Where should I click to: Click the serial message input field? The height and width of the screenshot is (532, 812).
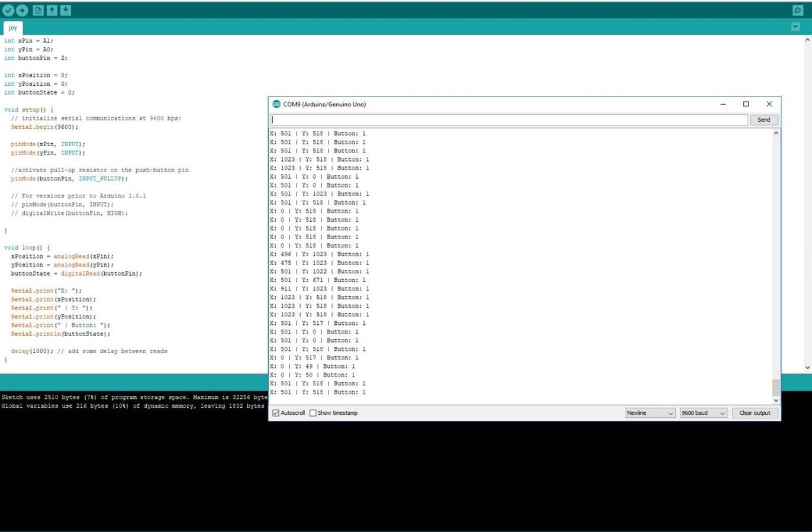[509, 120]
